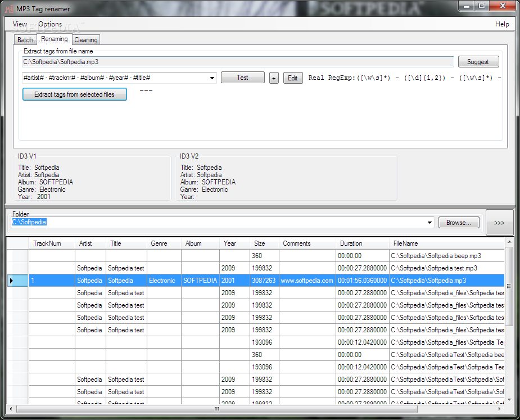Image resolution: width=520 pixels, height=420 pixels.
Task: Sort by Year column header
Action: (234, 243)
